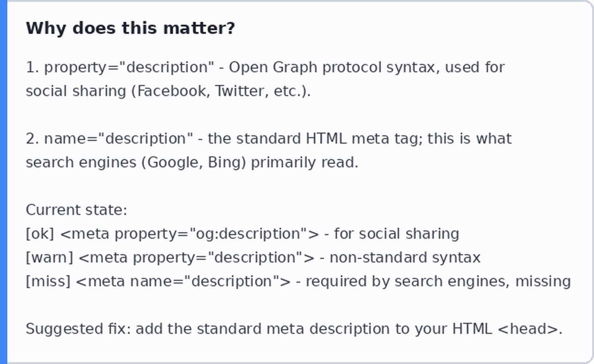
Task: Select the meta name="description" code
Action: point(183,282)
